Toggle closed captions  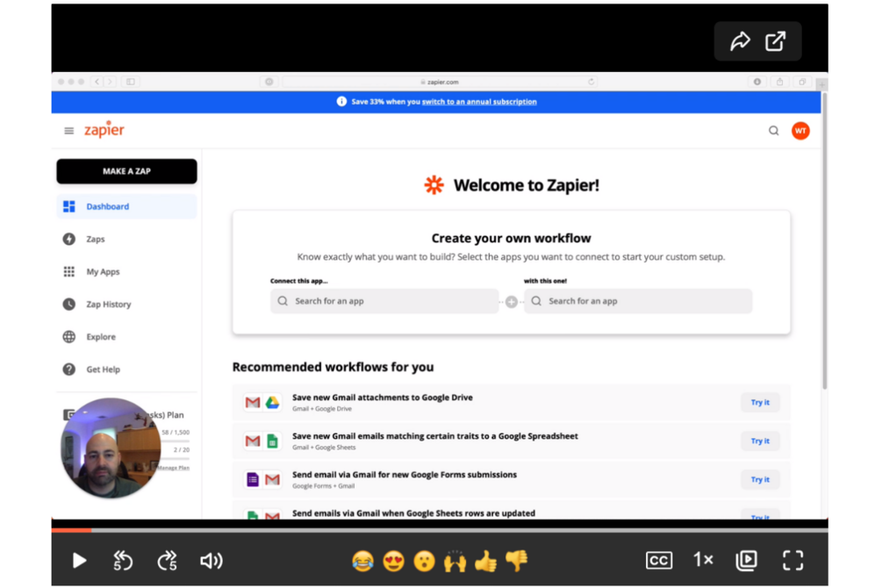pyautogui.click(x=659, y=561)
